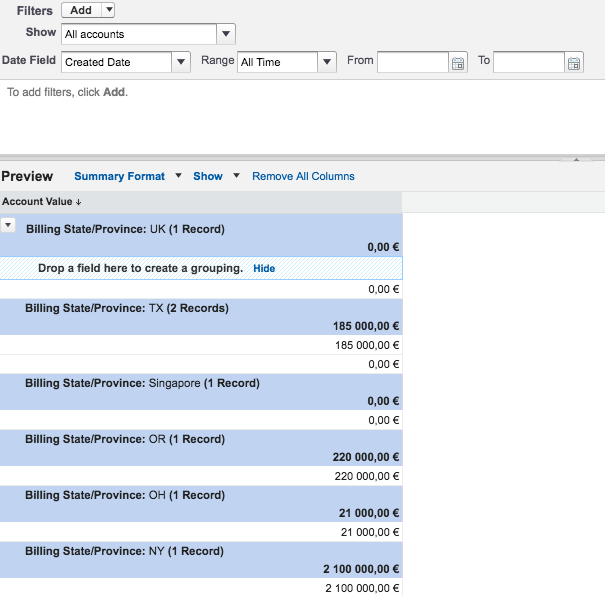Click the To date input field

(x=528, y=62)
